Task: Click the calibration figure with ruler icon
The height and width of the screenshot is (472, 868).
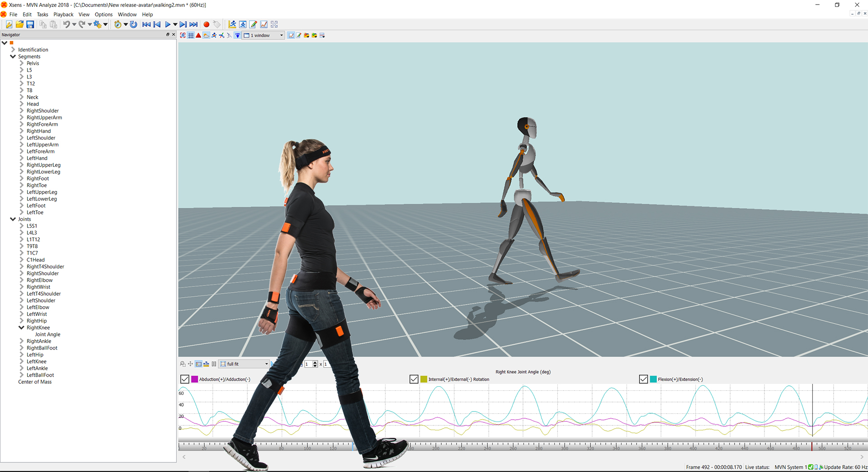Action: pyautogui.click(x=232, y=24)
